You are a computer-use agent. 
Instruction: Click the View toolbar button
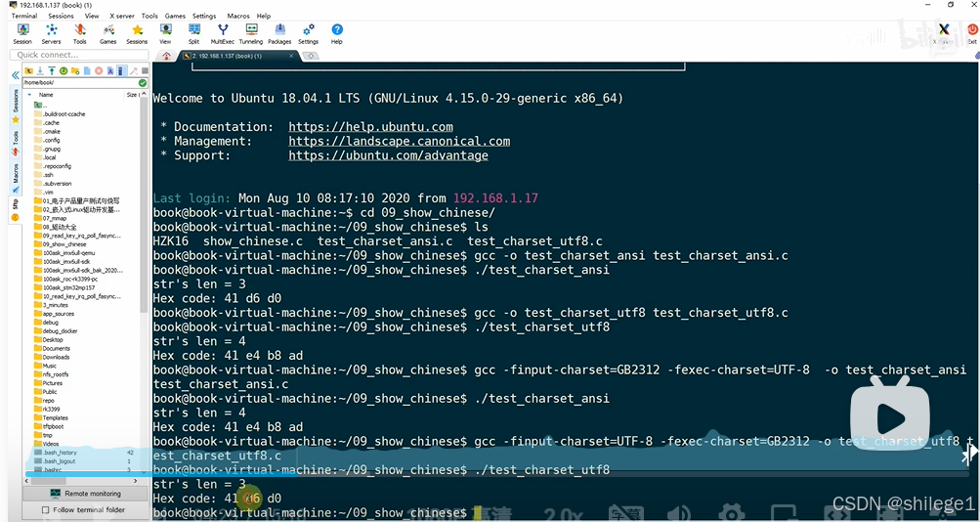point(165,34)
